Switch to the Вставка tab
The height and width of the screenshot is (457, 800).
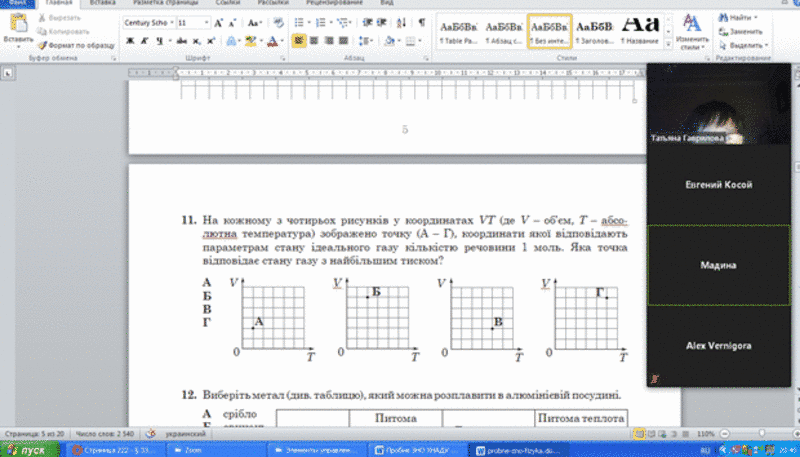coord(102,3)
